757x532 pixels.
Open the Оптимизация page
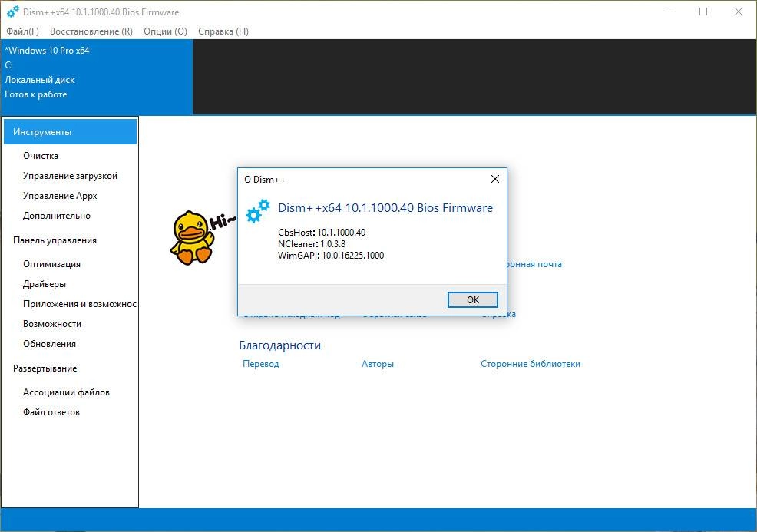pos(51,264)
